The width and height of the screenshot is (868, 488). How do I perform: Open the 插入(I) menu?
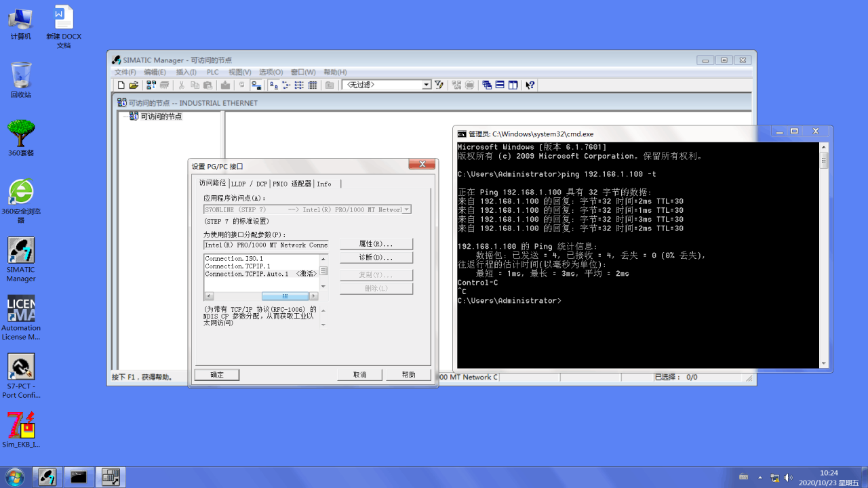point(186,72)
